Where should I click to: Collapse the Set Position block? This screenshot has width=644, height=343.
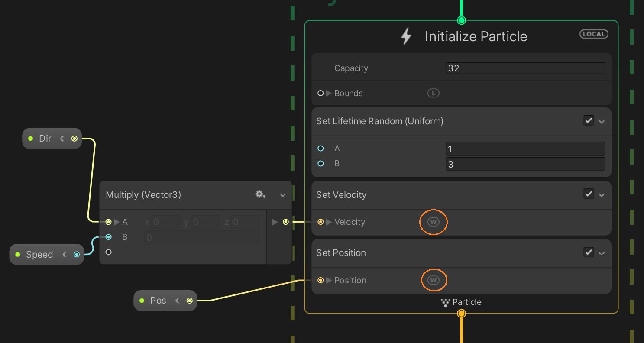coord(602,253)
